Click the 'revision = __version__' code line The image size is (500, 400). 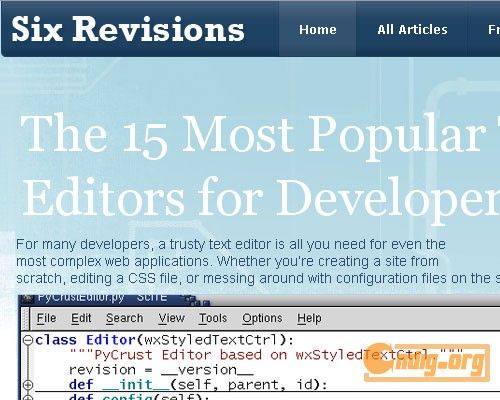[x=161, y=370]
